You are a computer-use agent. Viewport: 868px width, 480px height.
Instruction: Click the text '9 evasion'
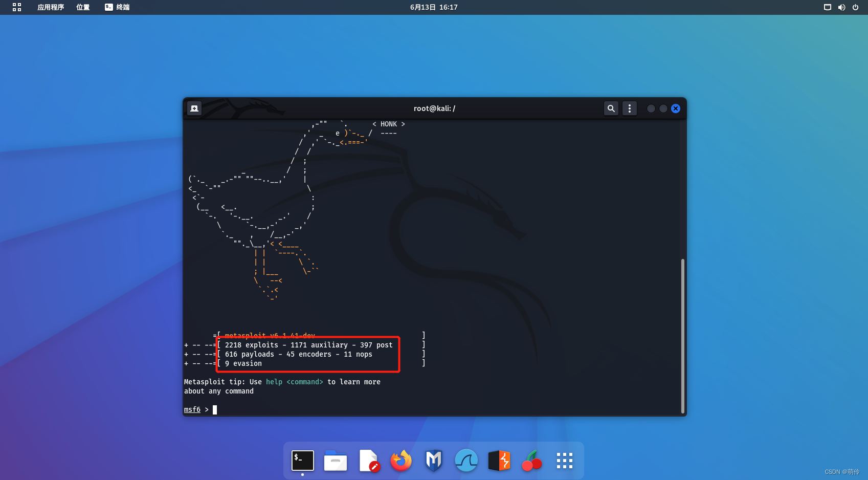point(243,363)
